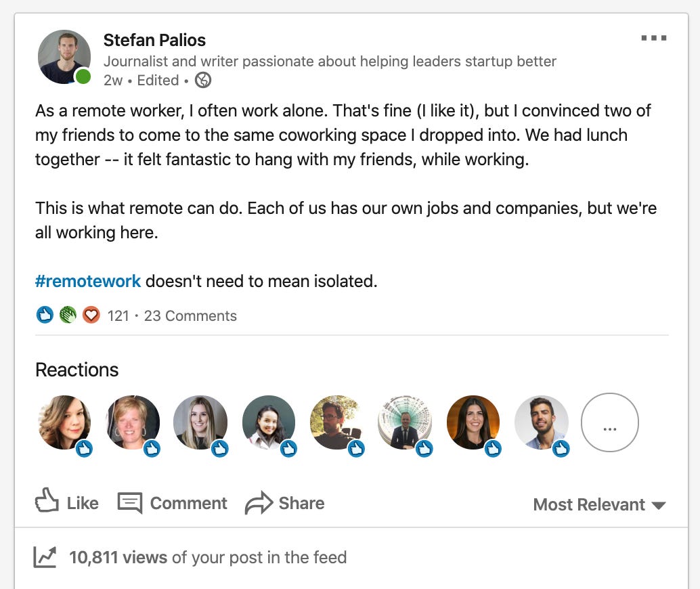
Task: Open the three-dot post options menu
Action: 653,39
